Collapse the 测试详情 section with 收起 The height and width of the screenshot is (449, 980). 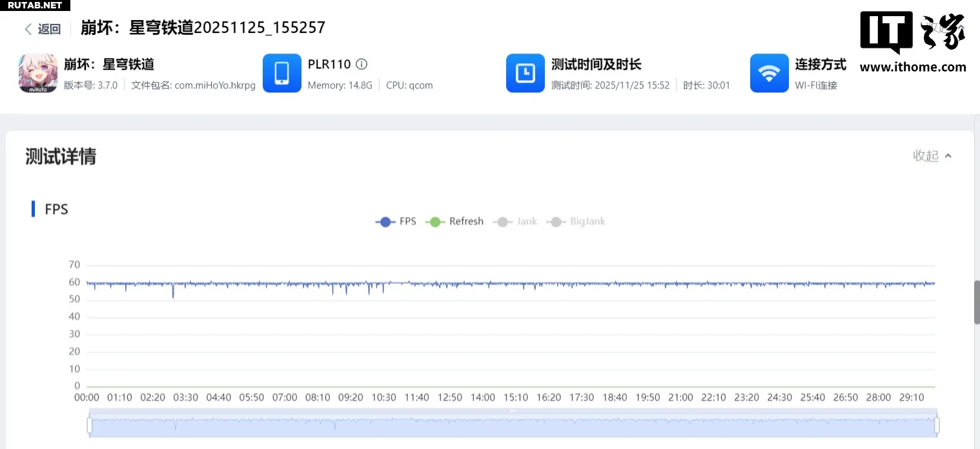pos(925,156)
